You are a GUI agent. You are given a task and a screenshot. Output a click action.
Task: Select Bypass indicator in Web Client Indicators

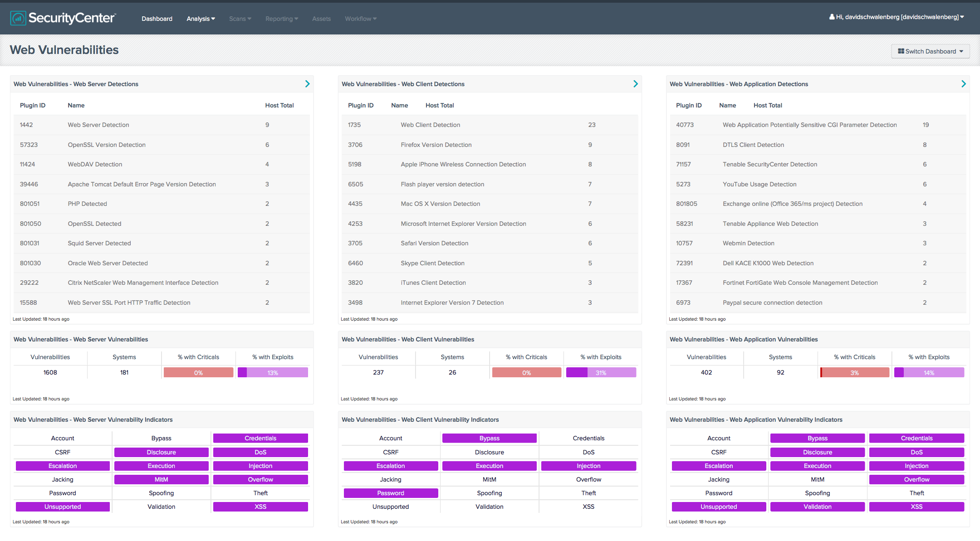click(490, 438)
